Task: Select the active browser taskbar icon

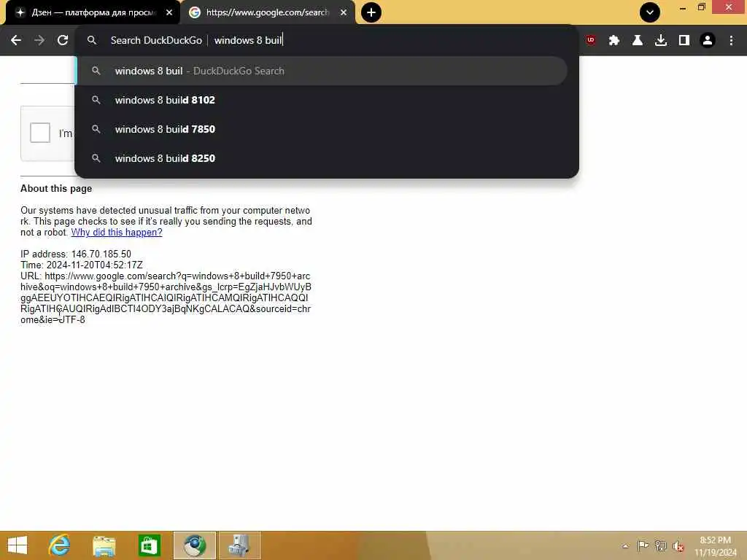Action: point(195,545)
